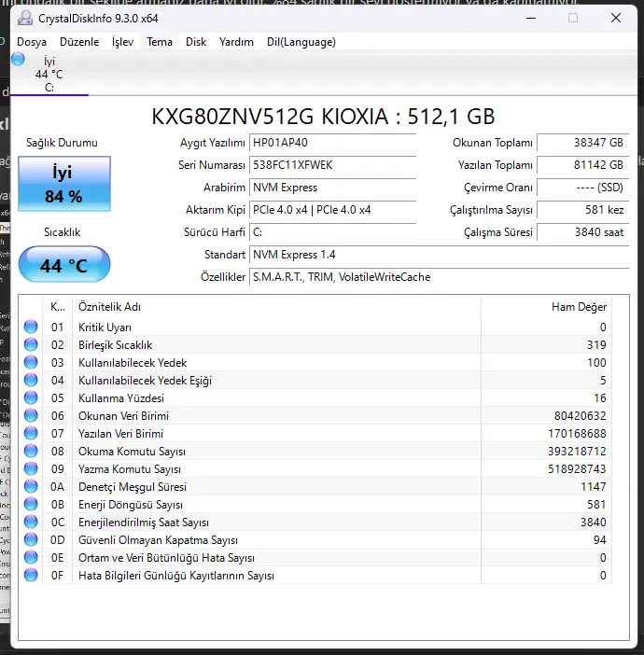Screen dimensions: 644x655
Task: Click the Çalıştırılma Sayısı value 581 kez
Action: point(582,210)
